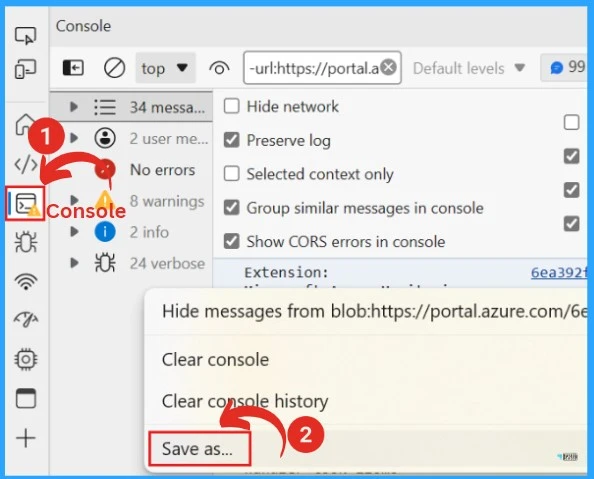Screen dimensions: 594x479
Task: Expand the 24 verbose group arrow
Action: click(74, 263)
